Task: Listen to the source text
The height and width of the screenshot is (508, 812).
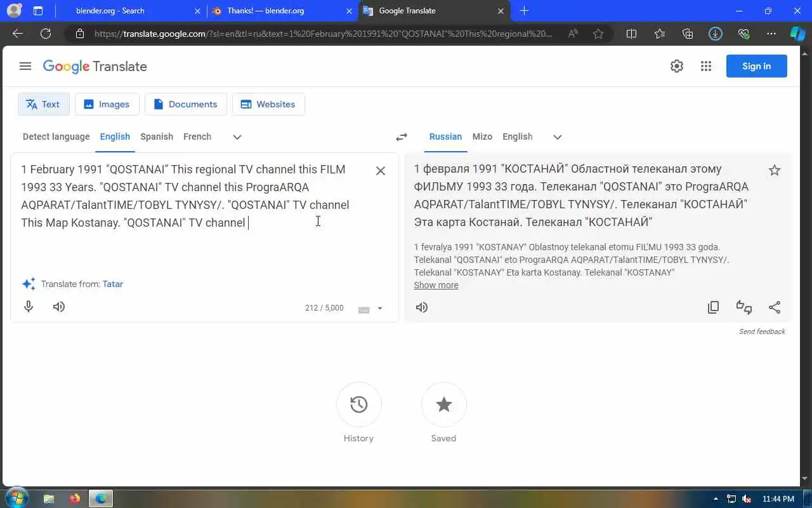Action: coord(59,307)
